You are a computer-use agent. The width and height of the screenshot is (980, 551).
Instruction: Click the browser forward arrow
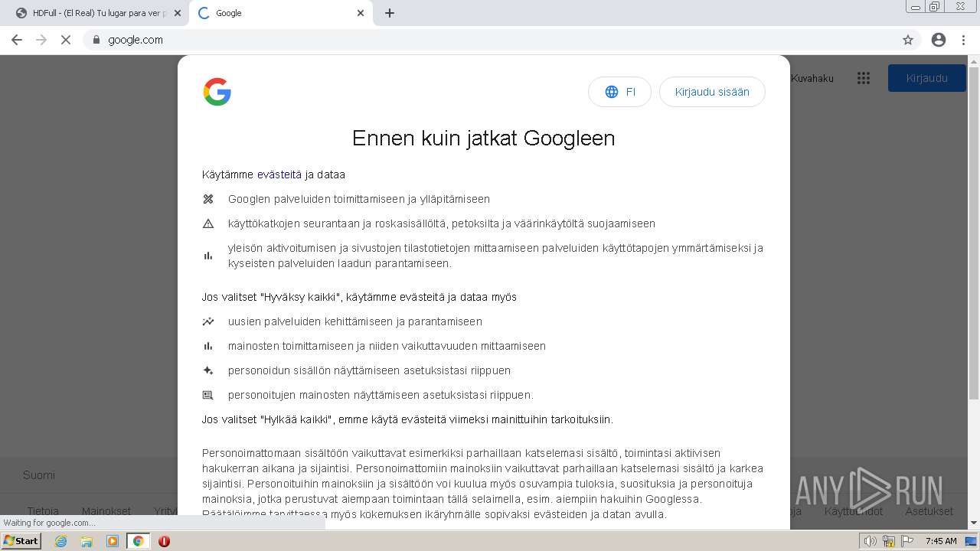tap(41, 40)
